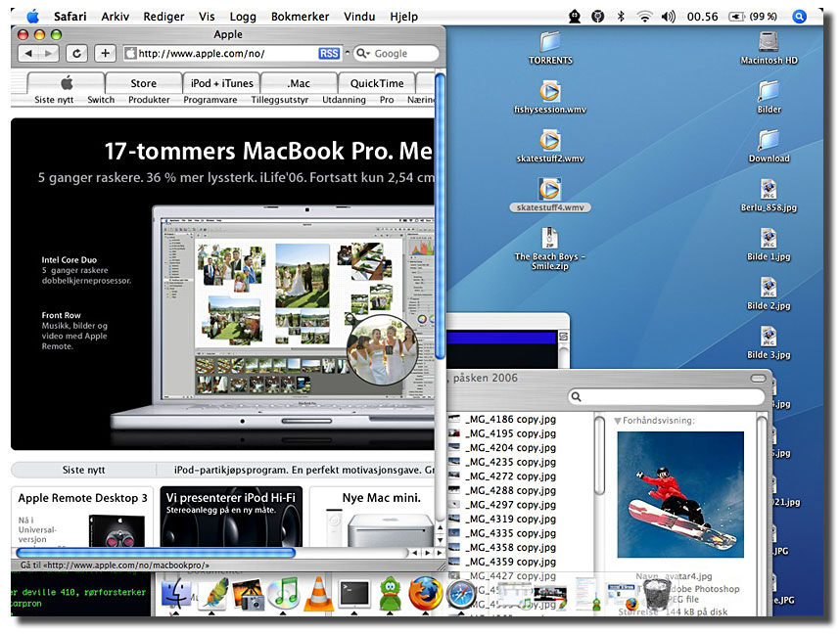Launch iTunes from the dock

click(283, 595)
